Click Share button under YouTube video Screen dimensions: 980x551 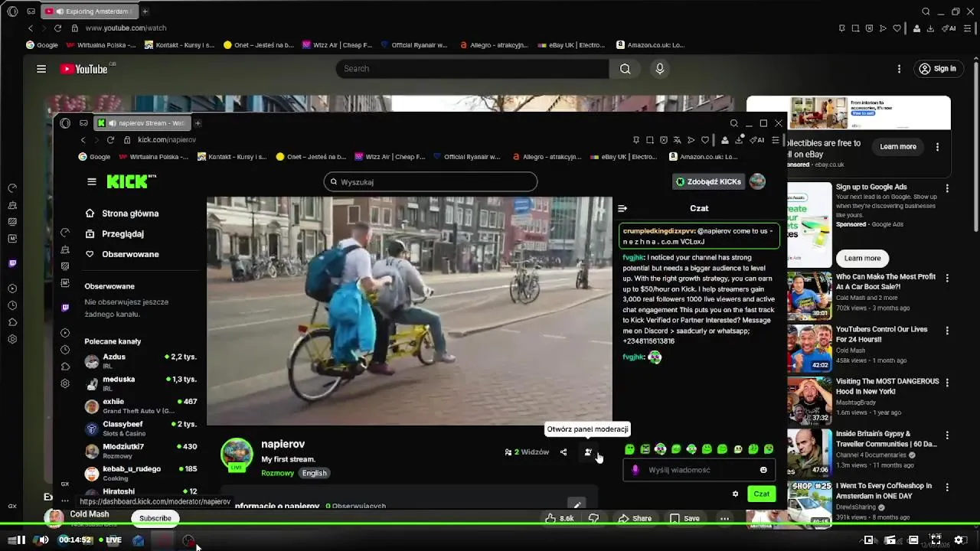point(635,518)
